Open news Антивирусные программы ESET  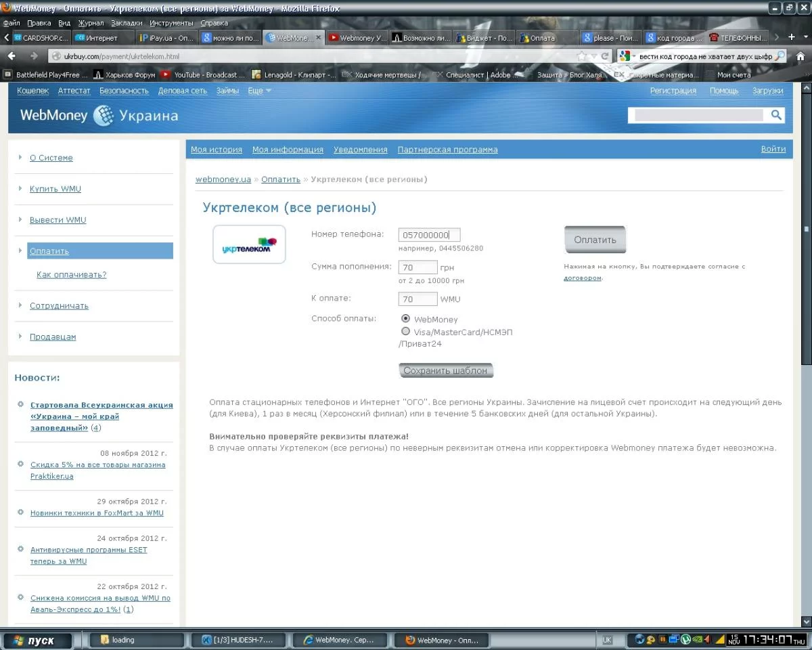click(x=88, y=555)
